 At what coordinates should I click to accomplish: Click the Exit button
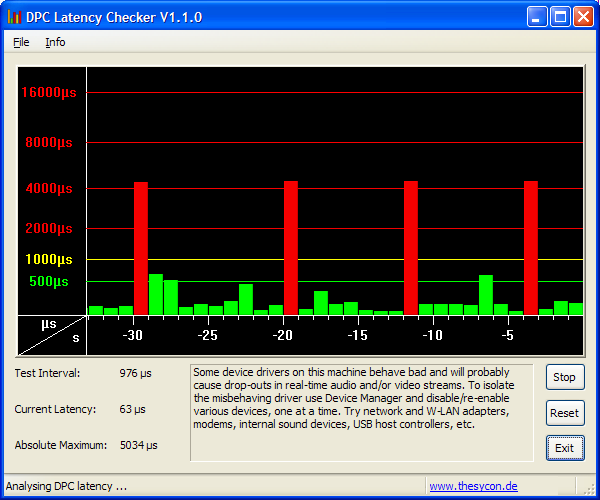click(565, 448)
